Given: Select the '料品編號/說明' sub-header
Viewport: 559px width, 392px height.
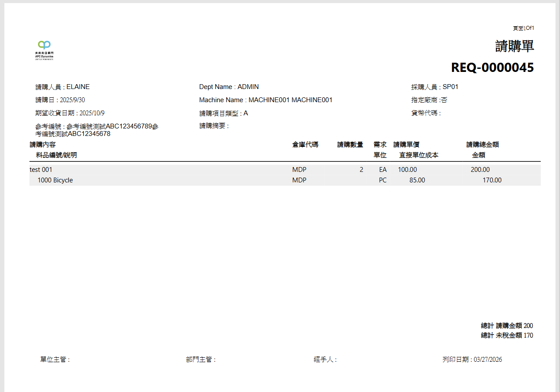Looking at the screenshot, I should click(57, 155).
